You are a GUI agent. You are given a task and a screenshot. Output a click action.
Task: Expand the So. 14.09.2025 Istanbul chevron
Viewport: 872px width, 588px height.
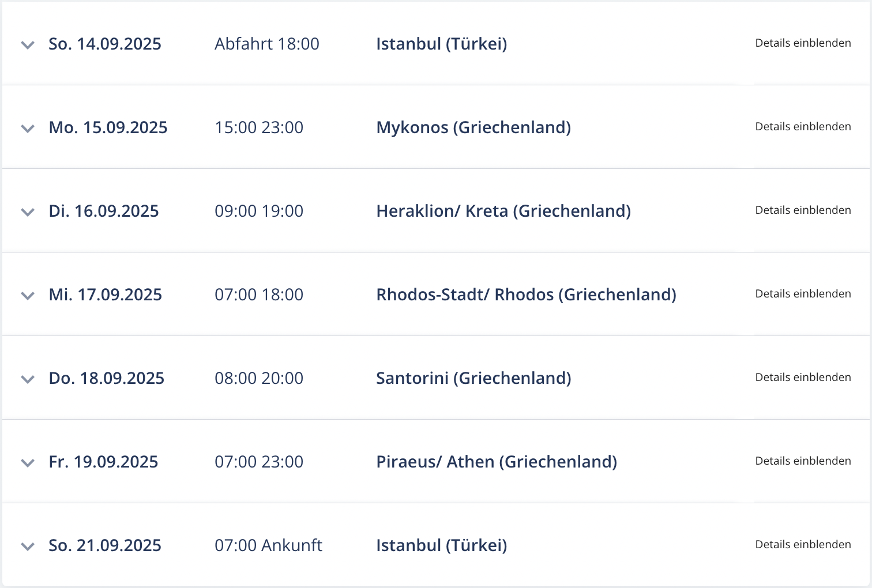pyautogui.click(x=28, y=45)
